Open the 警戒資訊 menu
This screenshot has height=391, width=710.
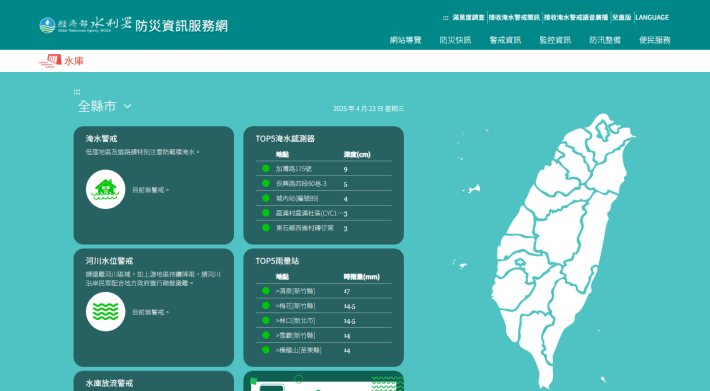tap(505, 40)
